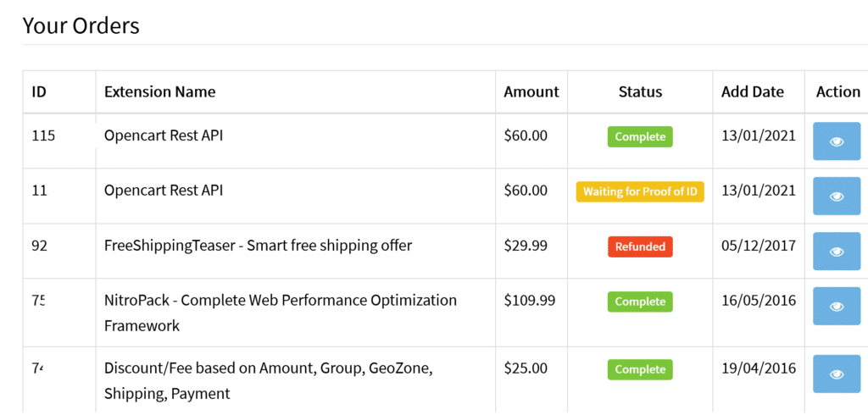Click the 13/01/2021 date for order 115
The width and height of the screenshot is (868, 415).
[x=759, y=136]
